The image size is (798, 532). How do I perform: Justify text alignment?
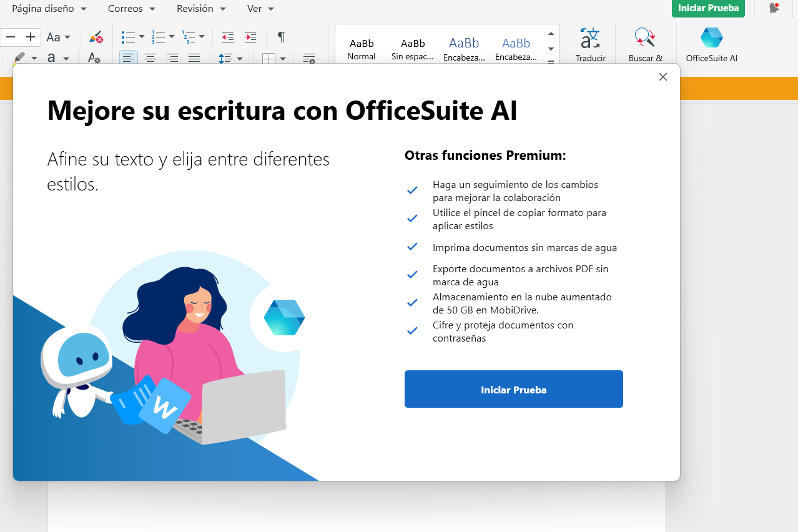(x=194, y=57)
